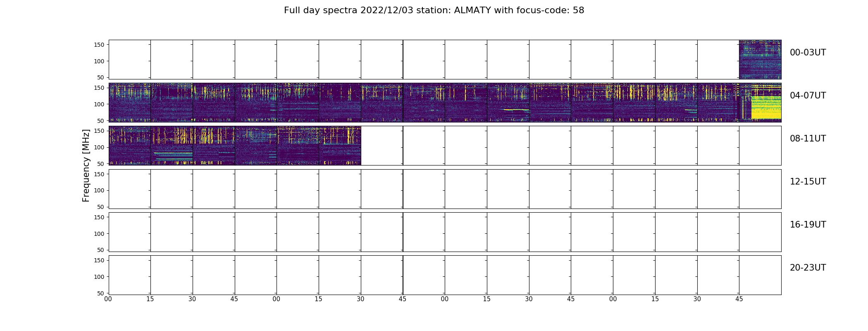Select the 12-15UT row label
This screenshot has height=331, width=868.
[x=808, y=182]
